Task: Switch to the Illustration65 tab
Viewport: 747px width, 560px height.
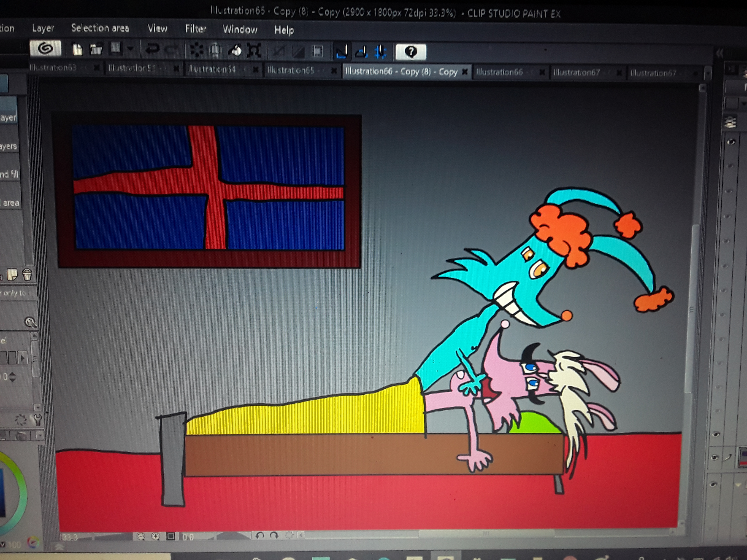Action: click(x=291, y=70)
